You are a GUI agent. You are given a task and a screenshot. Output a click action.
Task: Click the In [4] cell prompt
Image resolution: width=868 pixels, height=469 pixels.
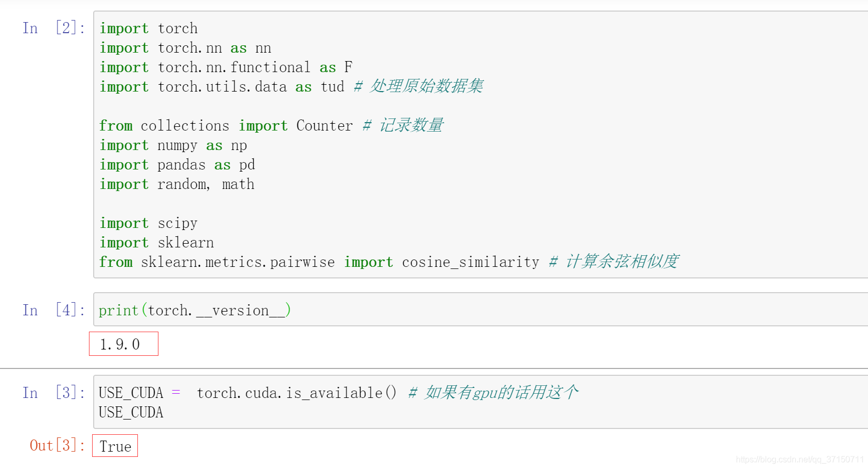pyautogui.click(x=53, y=310)
